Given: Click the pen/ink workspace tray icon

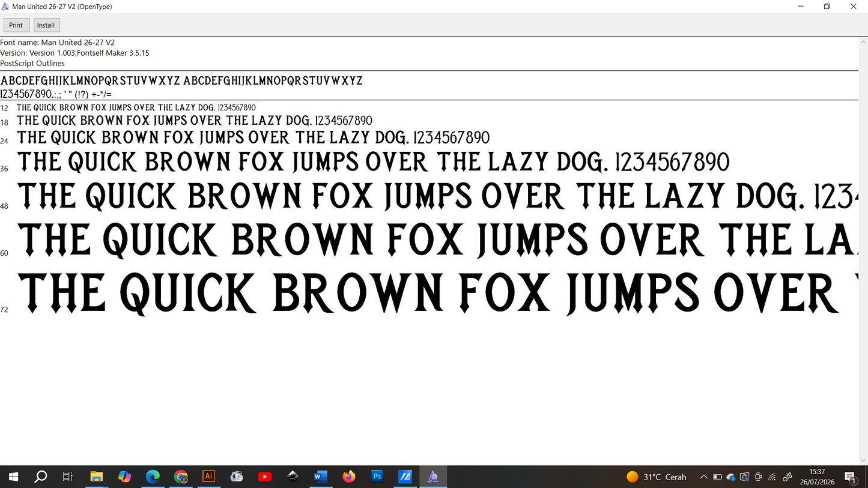Looking at the screenshot, I should (x=788, y=477).
